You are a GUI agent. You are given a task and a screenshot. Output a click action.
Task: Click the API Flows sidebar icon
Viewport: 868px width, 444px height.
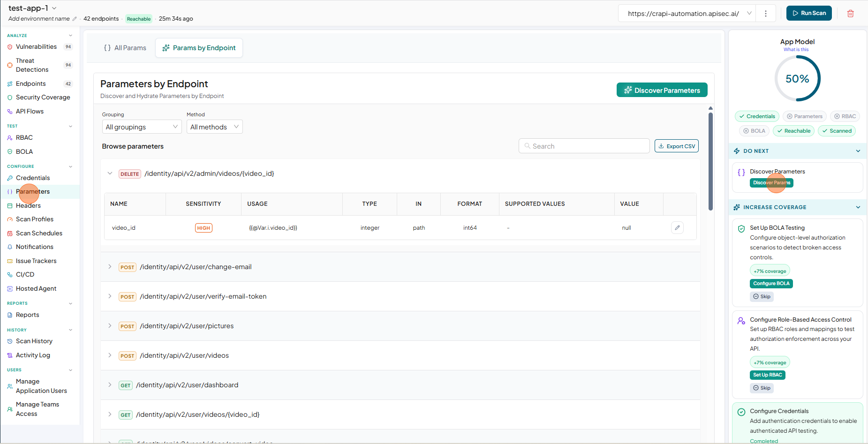10,112
